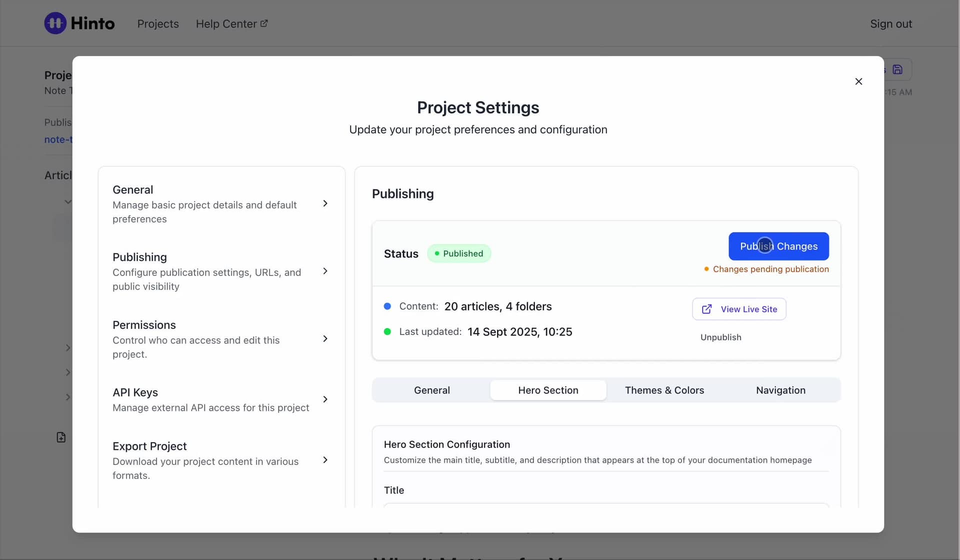
Task: Expand Export Project with its chevron
Action: (x=325, y=460)
